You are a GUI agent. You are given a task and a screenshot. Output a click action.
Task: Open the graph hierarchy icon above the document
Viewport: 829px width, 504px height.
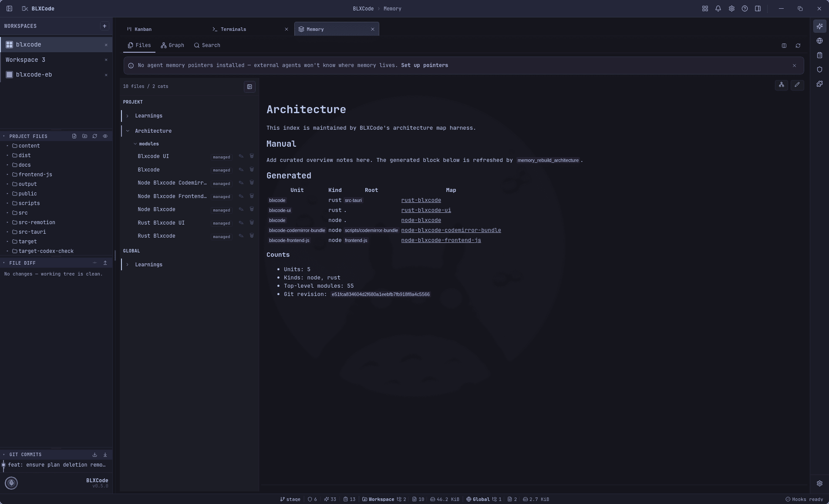[782, 85]
